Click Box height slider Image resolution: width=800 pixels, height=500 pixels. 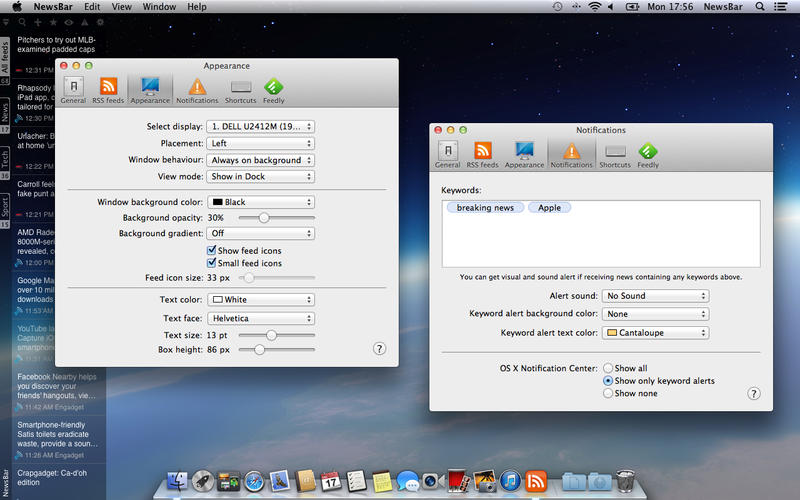(277, 350)
